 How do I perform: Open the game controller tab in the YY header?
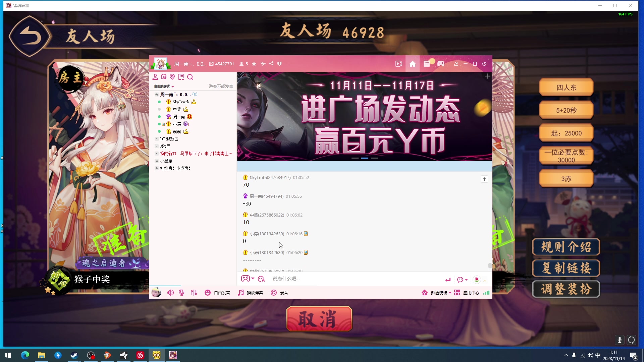tap(441, 64)
